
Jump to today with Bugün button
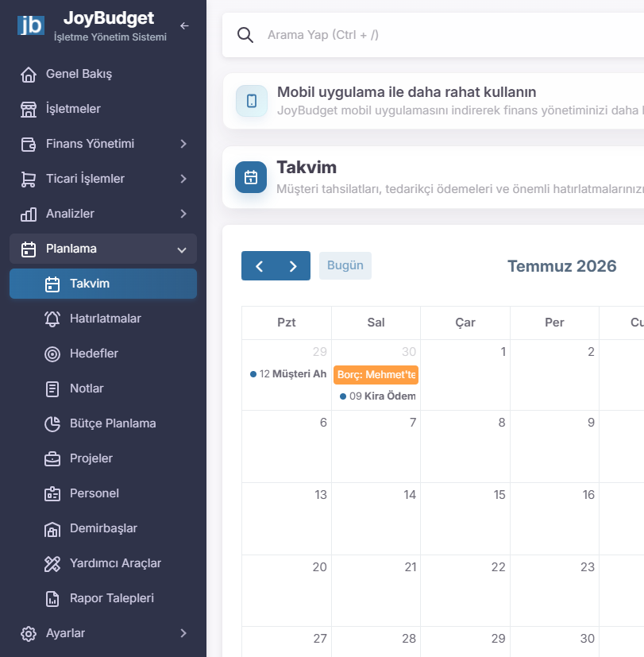coord(345,265)
